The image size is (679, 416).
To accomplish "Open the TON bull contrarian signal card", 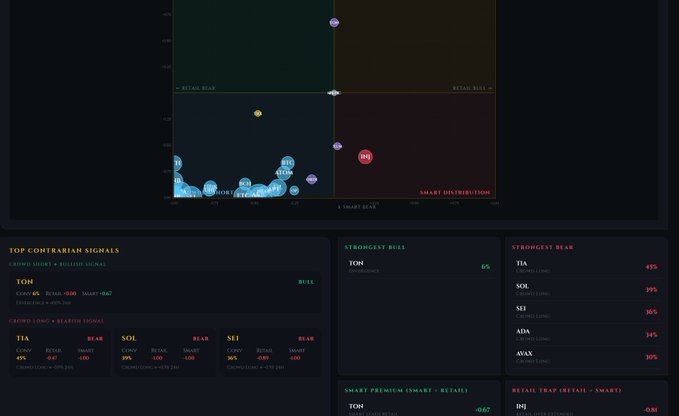I will click(165, 292).
